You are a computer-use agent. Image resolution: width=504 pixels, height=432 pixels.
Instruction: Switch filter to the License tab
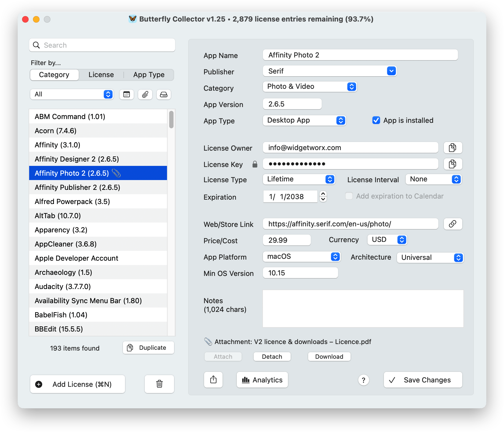pos(101,75)
